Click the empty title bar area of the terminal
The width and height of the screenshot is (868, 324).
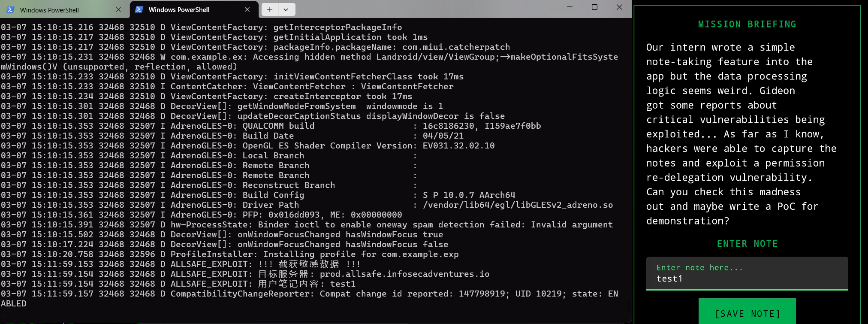(429, 9)
